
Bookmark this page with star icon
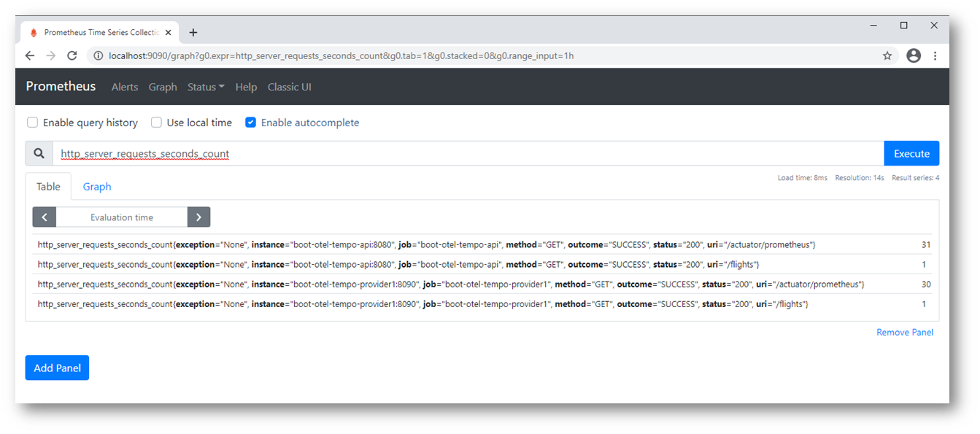(887, 55)
